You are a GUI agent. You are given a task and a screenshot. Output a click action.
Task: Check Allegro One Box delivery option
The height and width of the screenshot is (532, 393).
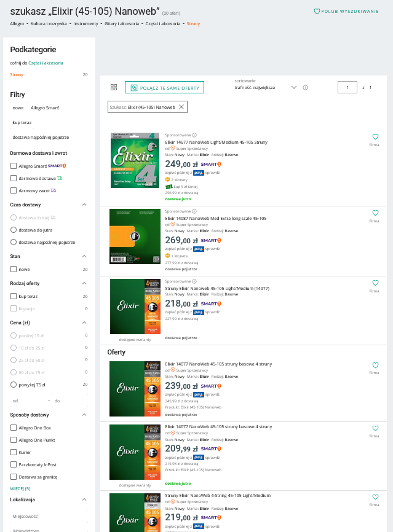[14, 428]
